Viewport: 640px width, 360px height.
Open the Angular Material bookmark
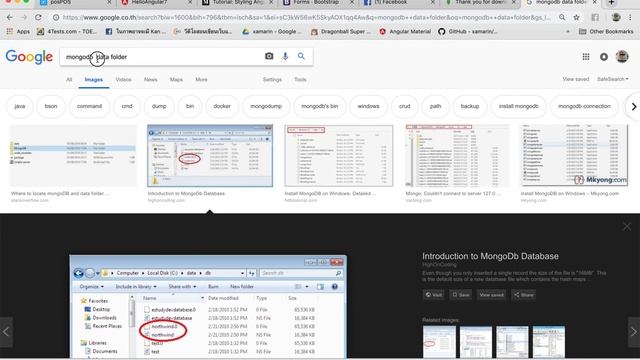[404, 31]
